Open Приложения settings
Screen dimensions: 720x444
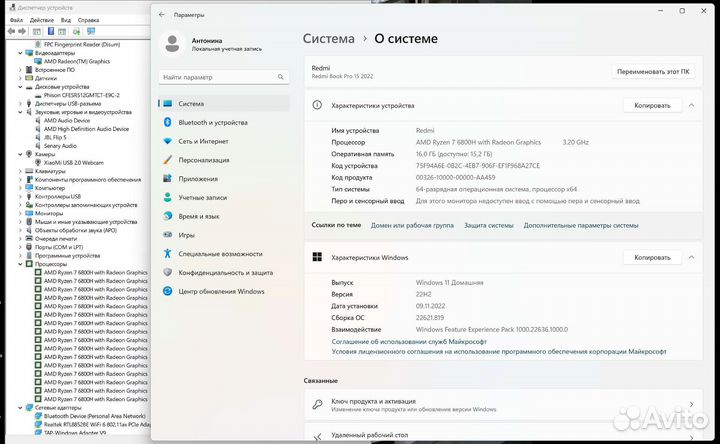[224, 179]
